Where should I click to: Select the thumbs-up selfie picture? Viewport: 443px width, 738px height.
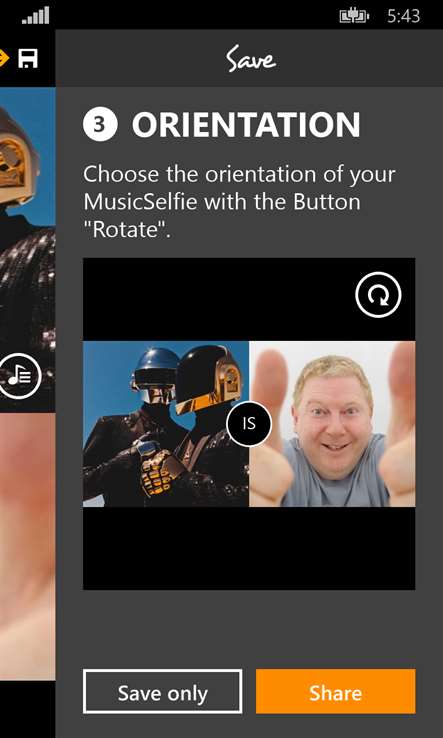[332, 424]
